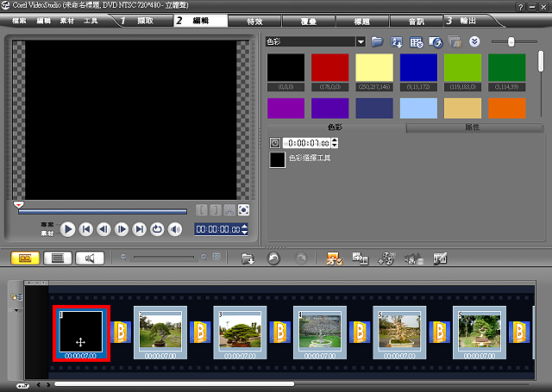Select the red (178,0,0) color swatch
This screenshot has height=392, width=552.
[329, 67]
